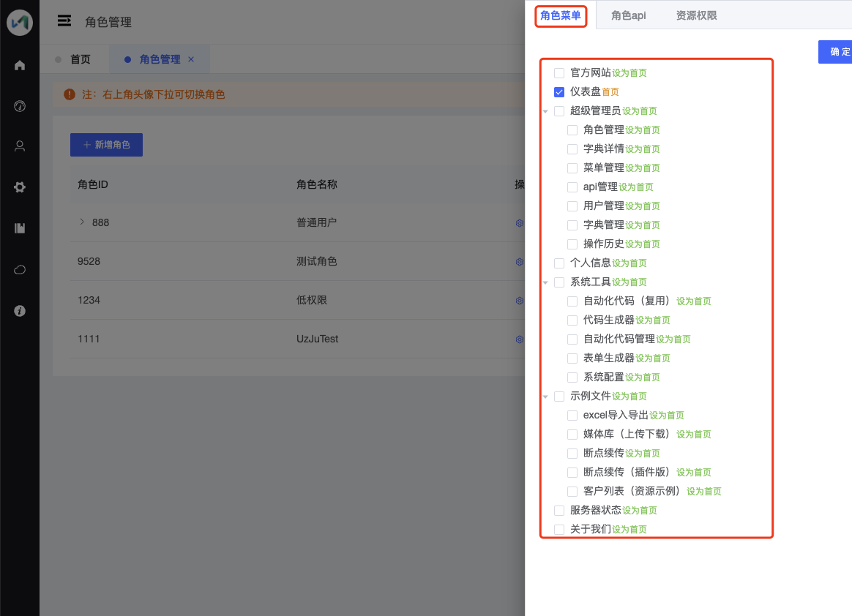Click 设为首页 link next to 个人信息

629,263
